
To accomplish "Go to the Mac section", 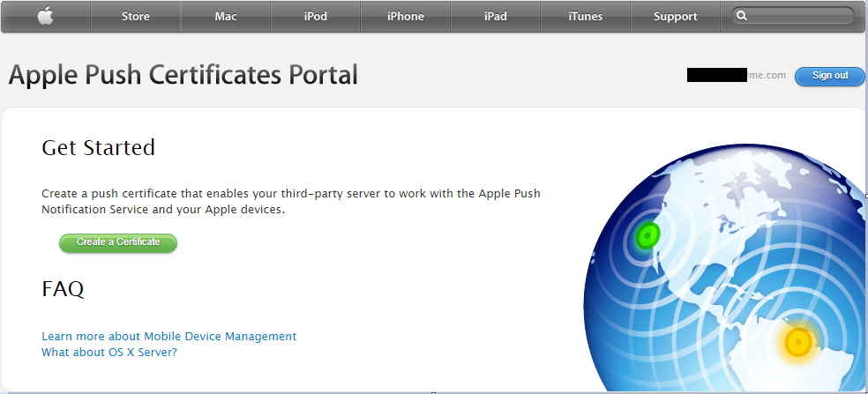I will coord(226,16).
